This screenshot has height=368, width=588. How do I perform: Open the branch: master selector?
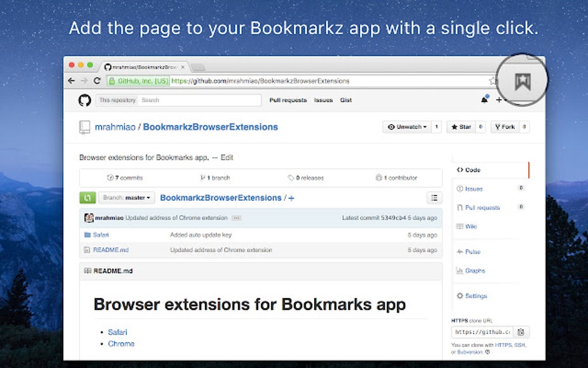tap(127, 197)
